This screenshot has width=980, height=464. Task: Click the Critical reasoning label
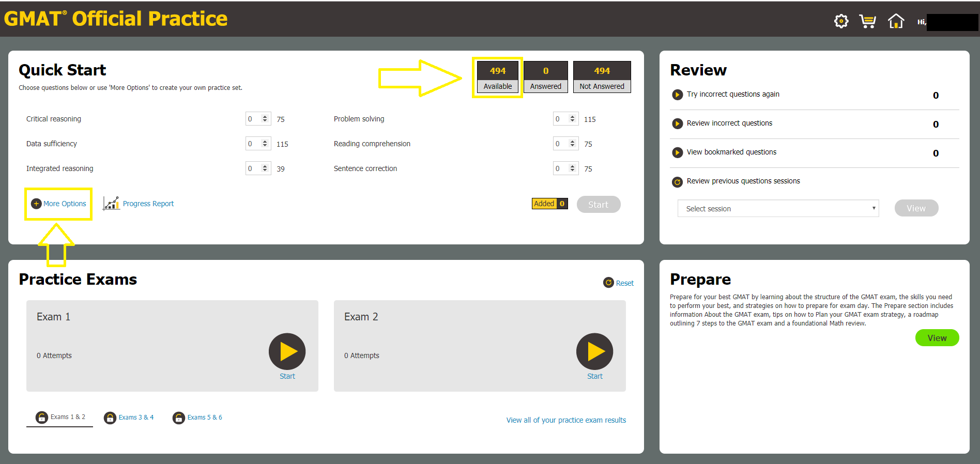tap(54, 119)
